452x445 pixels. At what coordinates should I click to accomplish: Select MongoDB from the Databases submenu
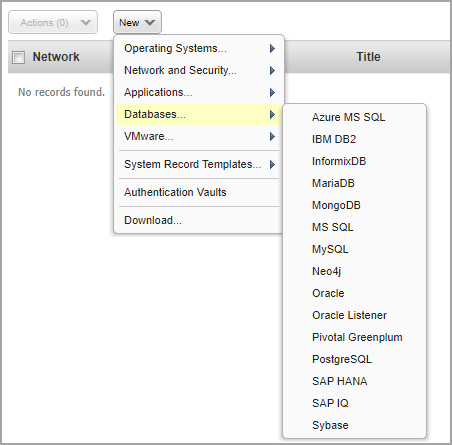(x=354, y=205)
